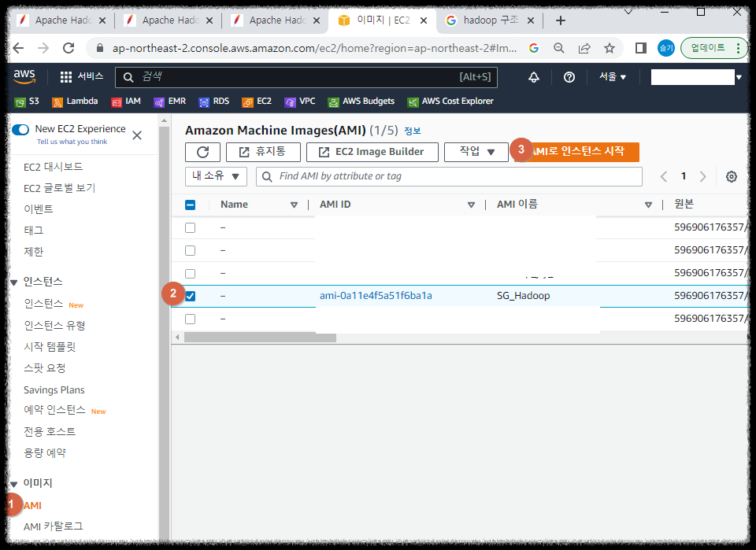The image size is (756, 550).
Task: Open 스팟 요청 in sidebar
Action: tap(44, 369)
